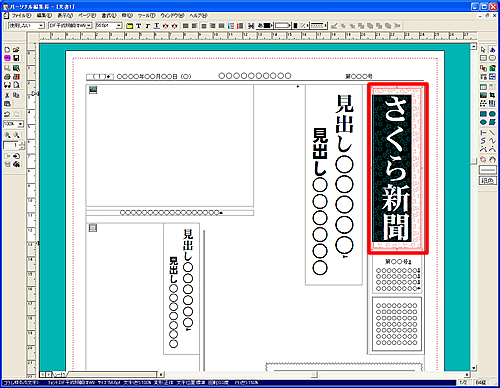Click the image frame icon in top-left frame
Screen dimensions: 500x388
pyautogui.click(x=93, y=89)
